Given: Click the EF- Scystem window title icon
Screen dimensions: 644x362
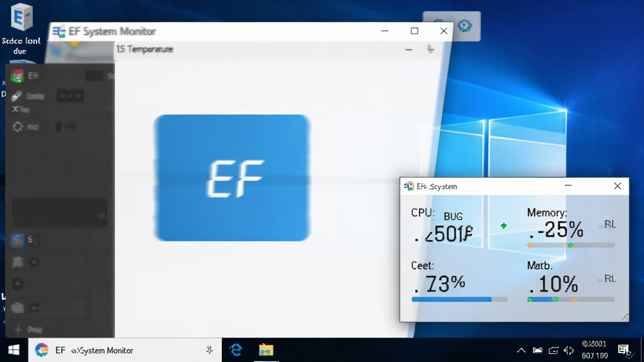Looking at the screenshot, I should pos(409,186).
